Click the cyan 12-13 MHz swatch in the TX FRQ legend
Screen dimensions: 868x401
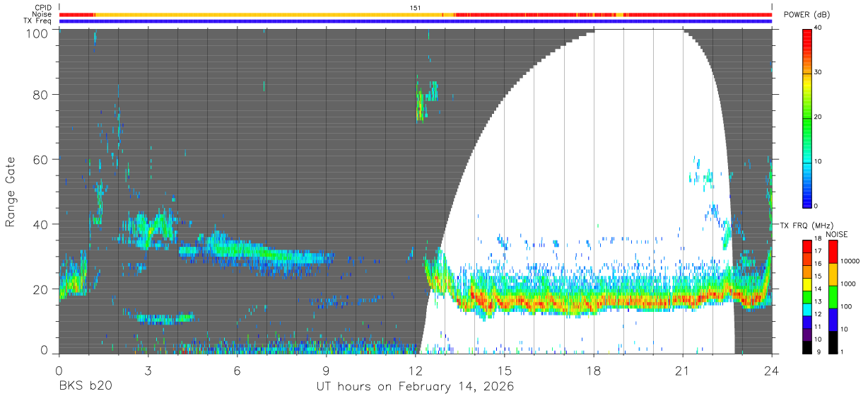pyautogui.click(x=807, y=309)
